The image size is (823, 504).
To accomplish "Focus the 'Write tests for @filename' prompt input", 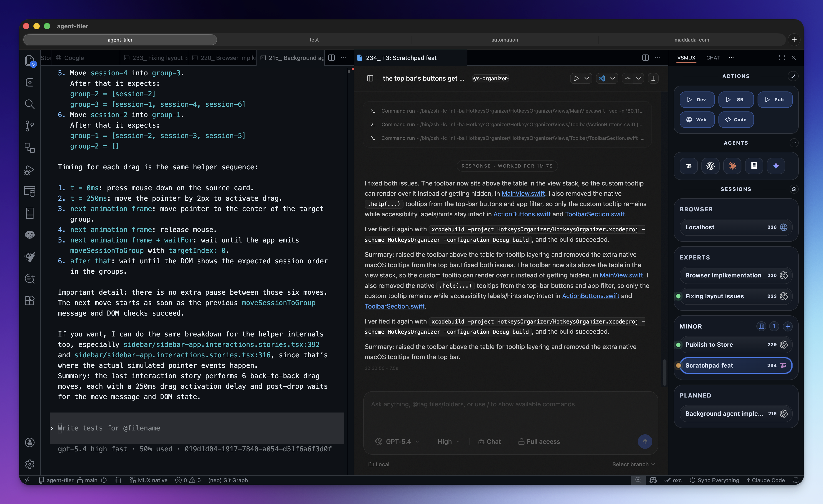I will [x=197, y=428].
